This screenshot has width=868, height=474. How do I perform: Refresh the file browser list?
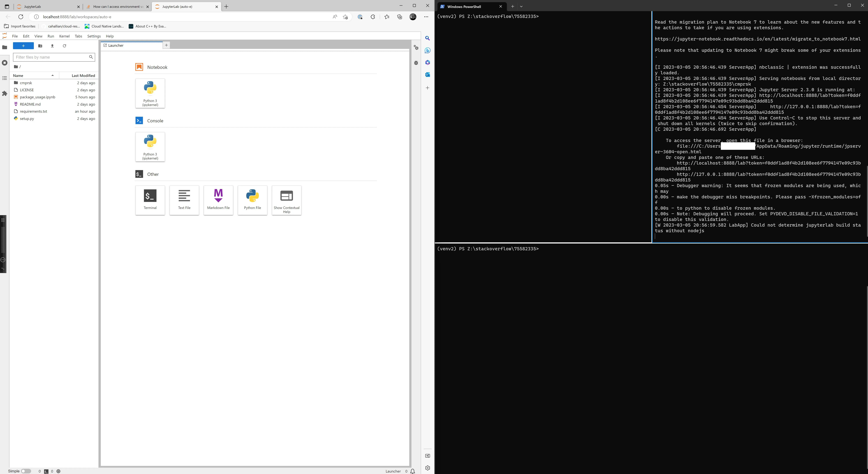64,46
